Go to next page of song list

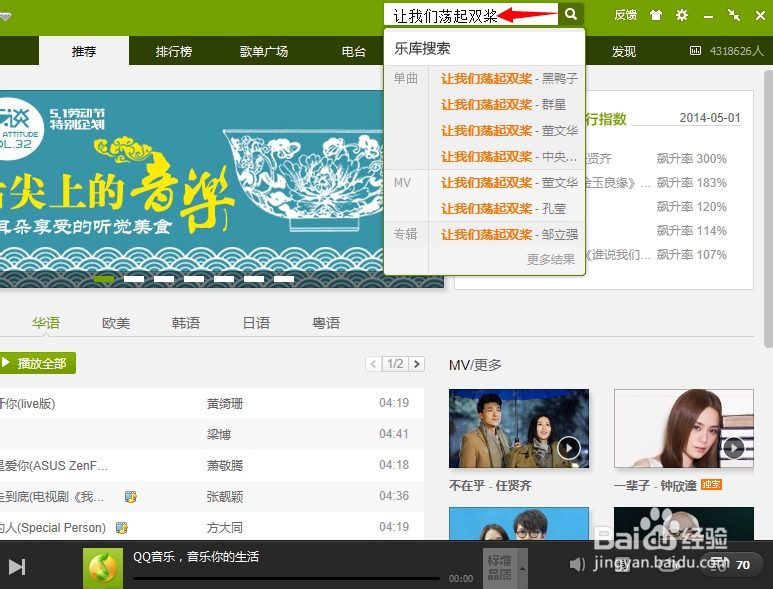[417, 364]
